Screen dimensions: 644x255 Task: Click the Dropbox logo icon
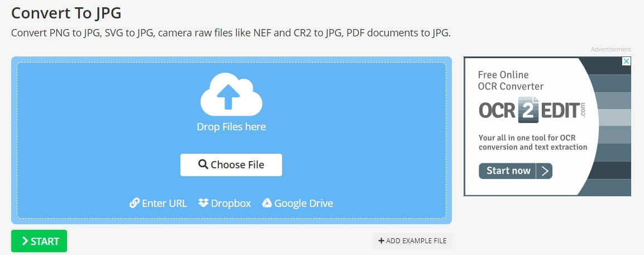203,203
